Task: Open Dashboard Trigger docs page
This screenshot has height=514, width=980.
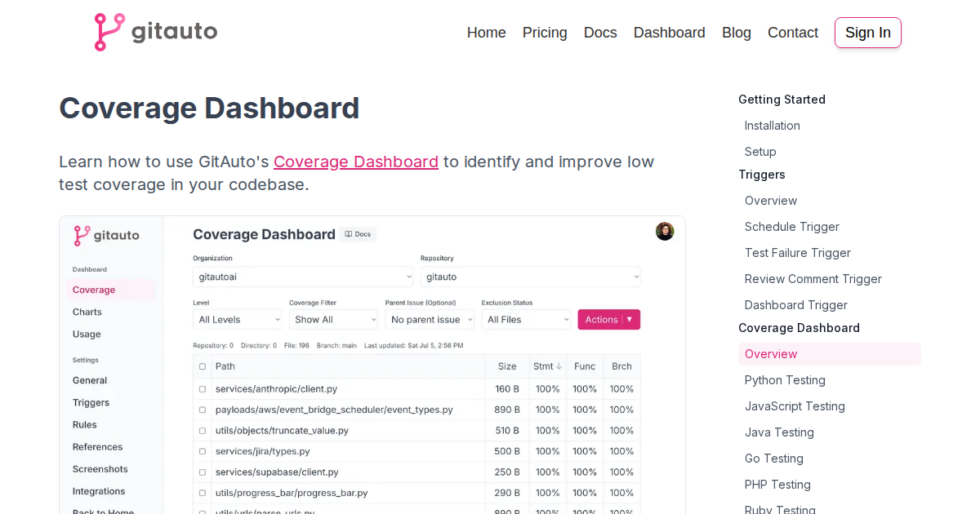Action: point(796,305)
